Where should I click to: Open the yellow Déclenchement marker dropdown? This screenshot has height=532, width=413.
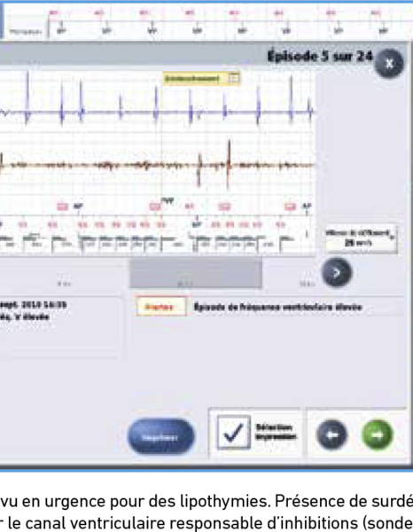click(201, 79)
